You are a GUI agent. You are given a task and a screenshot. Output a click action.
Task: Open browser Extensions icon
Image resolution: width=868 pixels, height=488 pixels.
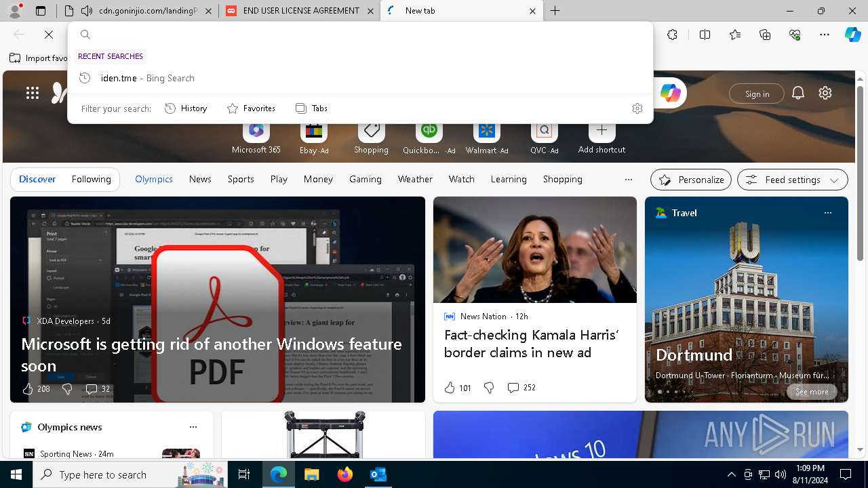672,35
